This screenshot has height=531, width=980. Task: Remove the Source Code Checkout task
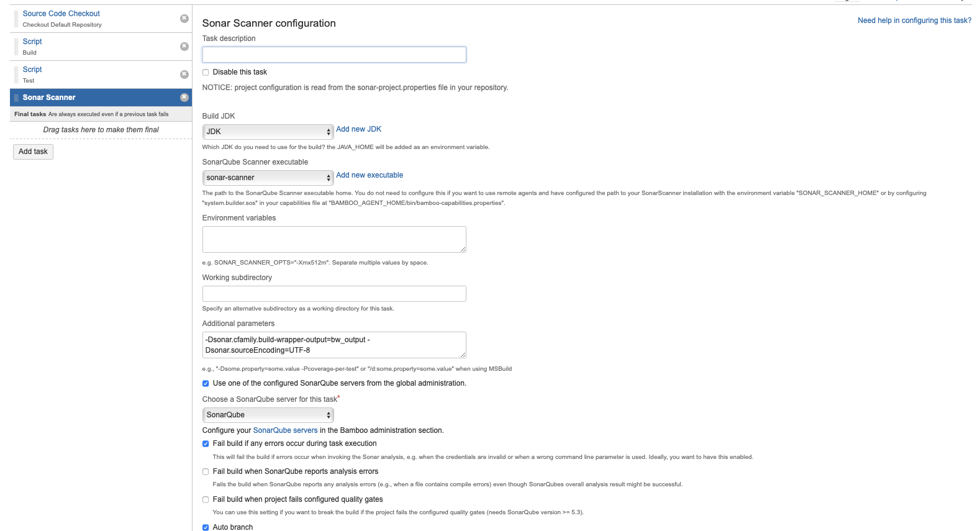pyautogui.click(x=184, y=19)
